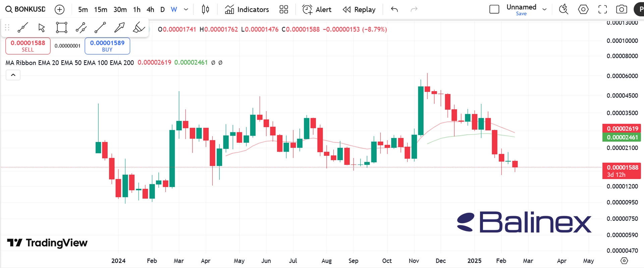This screenshot has height=268, width=644.
Task: Open quick search lightning magnifier icon
Action: tap(563, 9)
